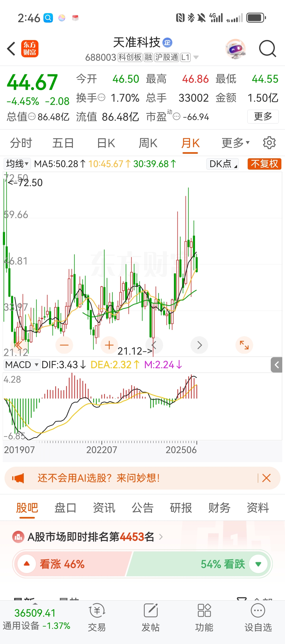
Task: Tap info icon beside 换手
Action: (101, 97)
